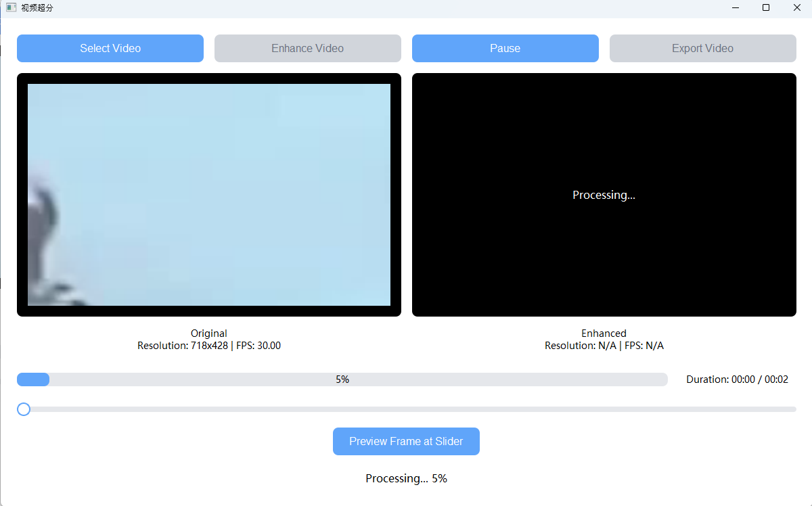
Task: Click the disabled Export Video button
Action: [703, 48]
